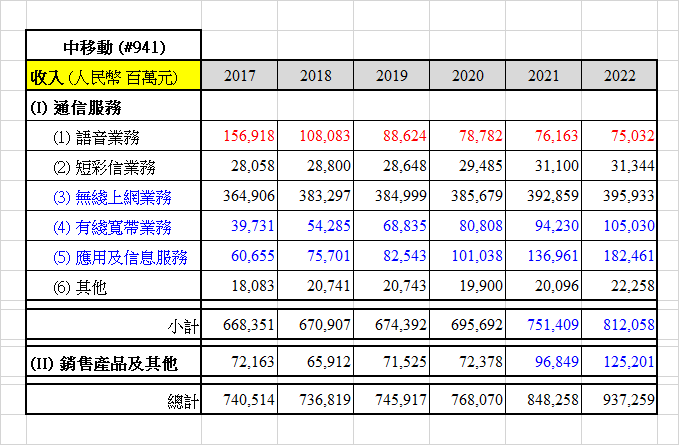This screenshot has width=679, height=445.
Task: Select subtotal value 695,692
Action: (x=477, y=325)
